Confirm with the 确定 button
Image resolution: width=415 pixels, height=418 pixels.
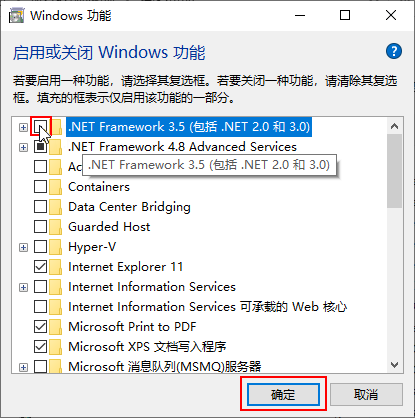point(283,394)
